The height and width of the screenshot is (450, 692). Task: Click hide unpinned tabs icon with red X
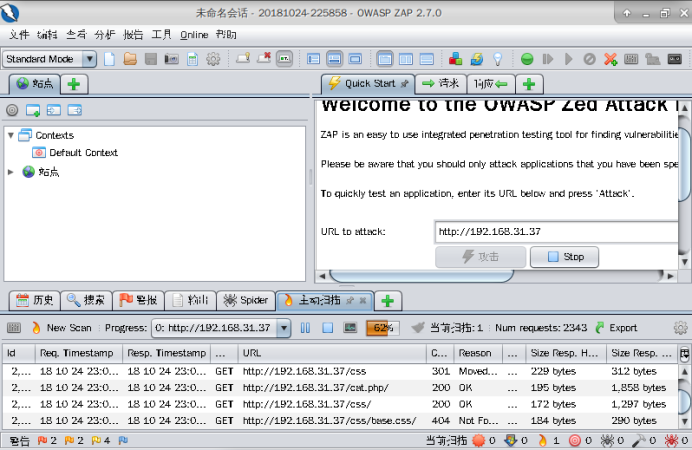click(264, 58)
